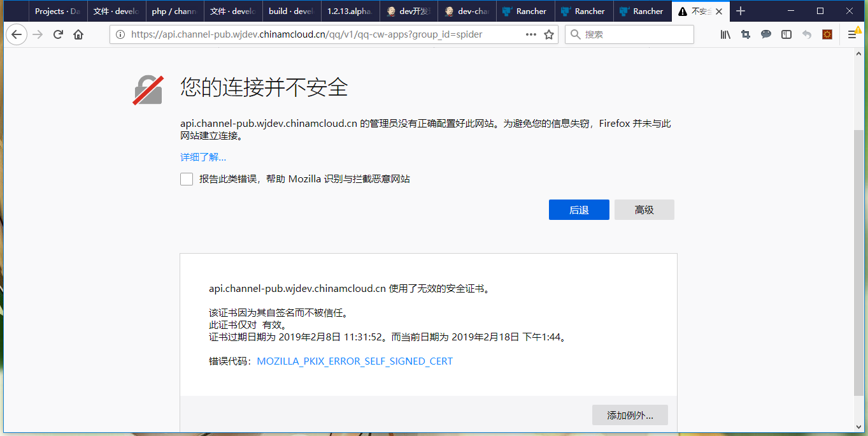Click the forward navigation arrow
This screenshot has width=868, height=436.
pyautogui.click(x=38, y=34)
